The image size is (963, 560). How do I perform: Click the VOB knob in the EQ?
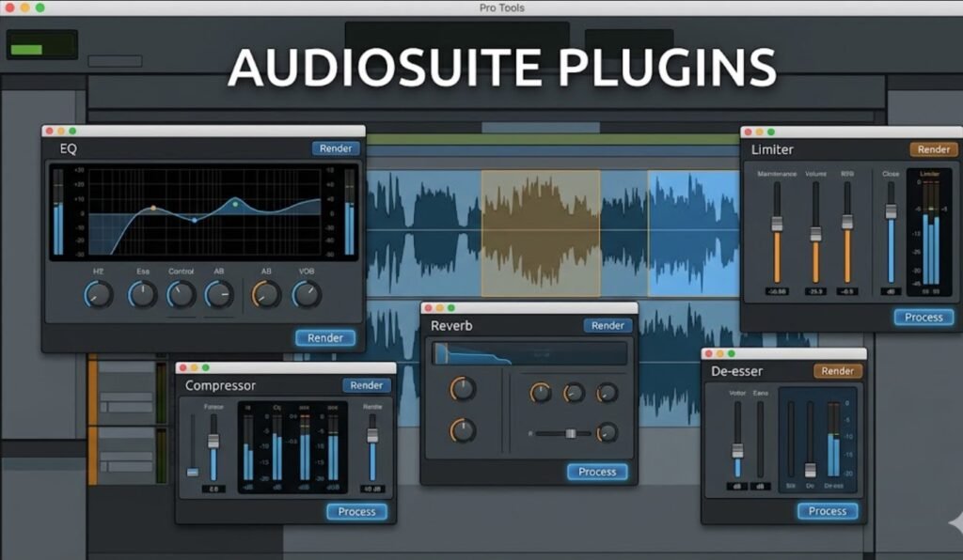(307, 295)
